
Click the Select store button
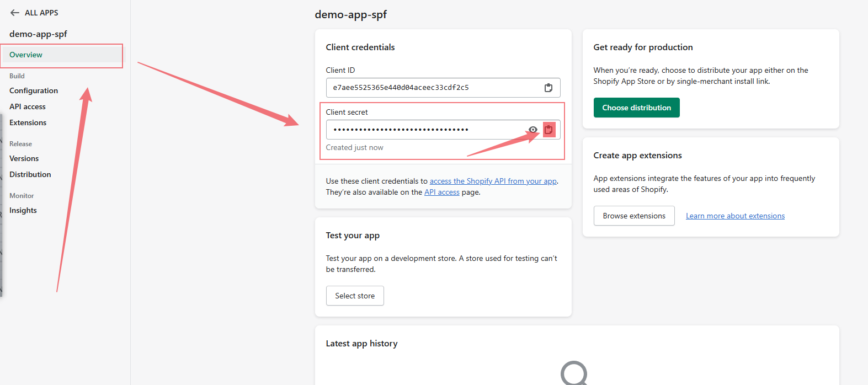355,296
